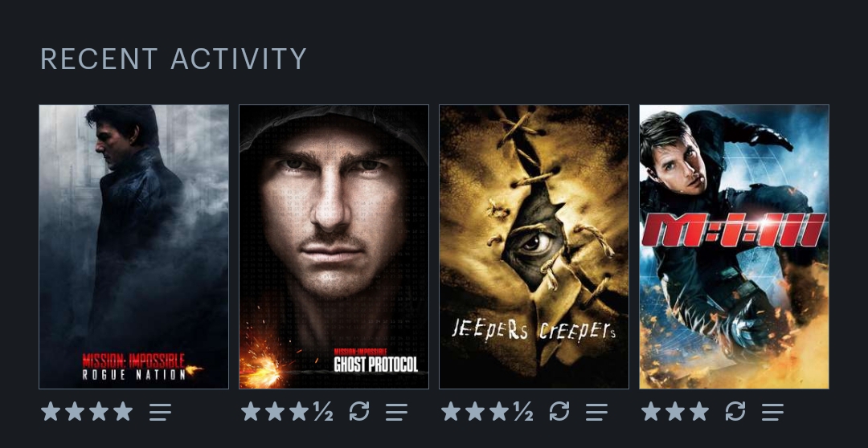Open the Mission: Impossible Rogue Nation poster
This screenshot has width=868, height=448.
133,246
